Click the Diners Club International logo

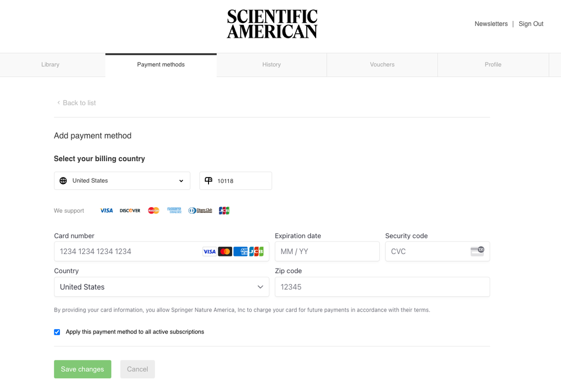point(200,210)
